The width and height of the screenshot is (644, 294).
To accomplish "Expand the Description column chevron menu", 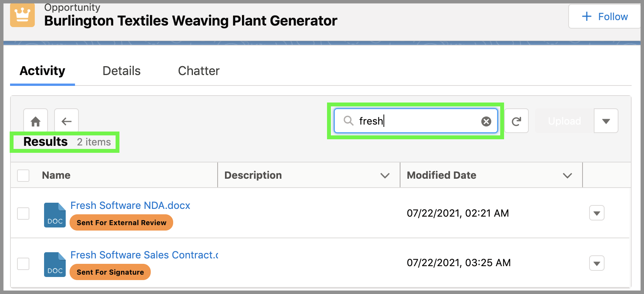I will click(385, 176).
